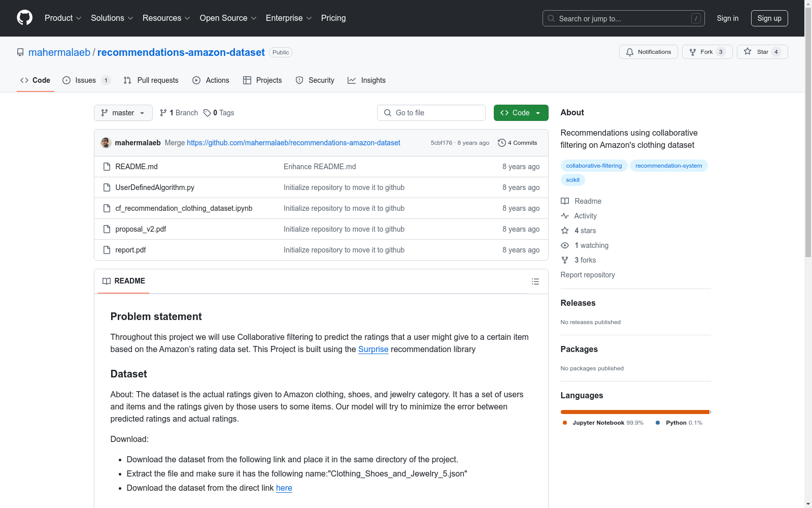Click the Jupyter Notebook 99.9% language entry
The image size is (812, 508).
click(603, 423)
